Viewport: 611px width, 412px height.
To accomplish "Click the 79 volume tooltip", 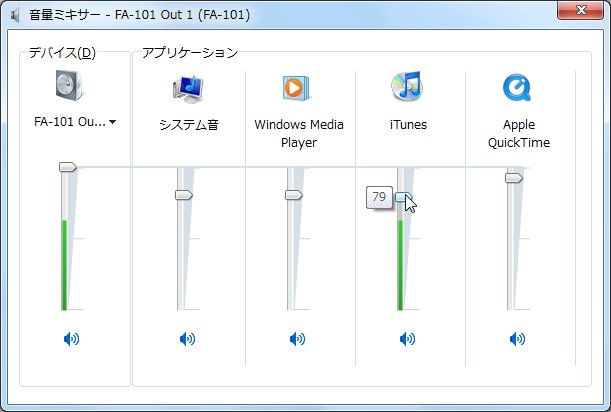I will (379, 197).
